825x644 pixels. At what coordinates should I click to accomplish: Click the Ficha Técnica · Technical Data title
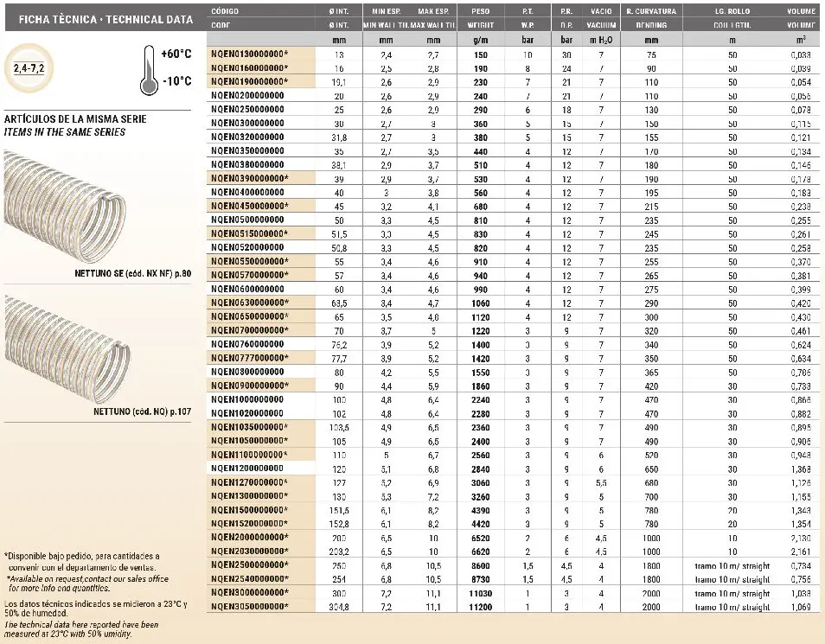pos(99,19)
